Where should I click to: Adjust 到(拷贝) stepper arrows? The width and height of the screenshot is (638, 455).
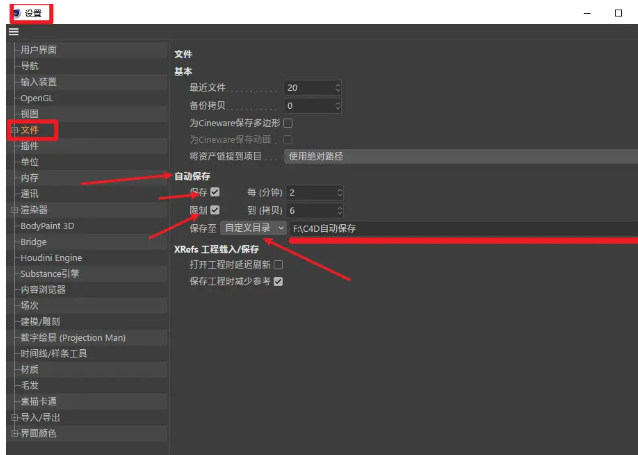(x=340, y=210)
